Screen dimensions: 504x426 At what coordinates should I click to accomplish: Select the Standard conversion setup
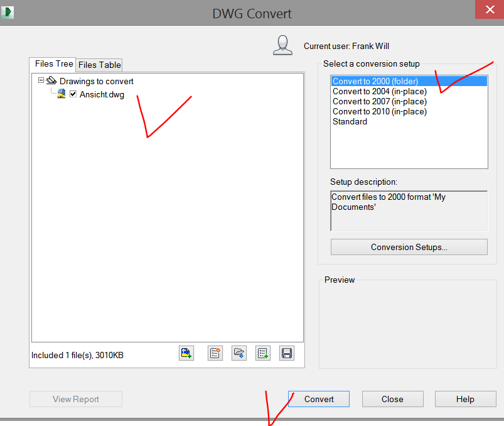tap(350, 121)
